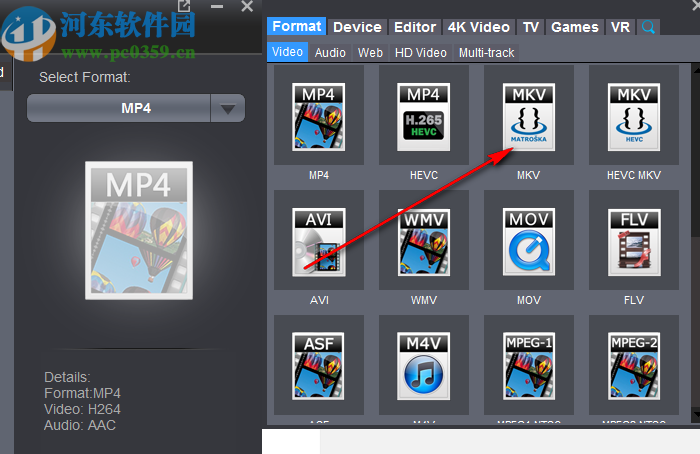Click the large MP4 preview thumbnail
The height and width of the screenshot is (454, 700).
pyautogui.click(x=139, y=230)
